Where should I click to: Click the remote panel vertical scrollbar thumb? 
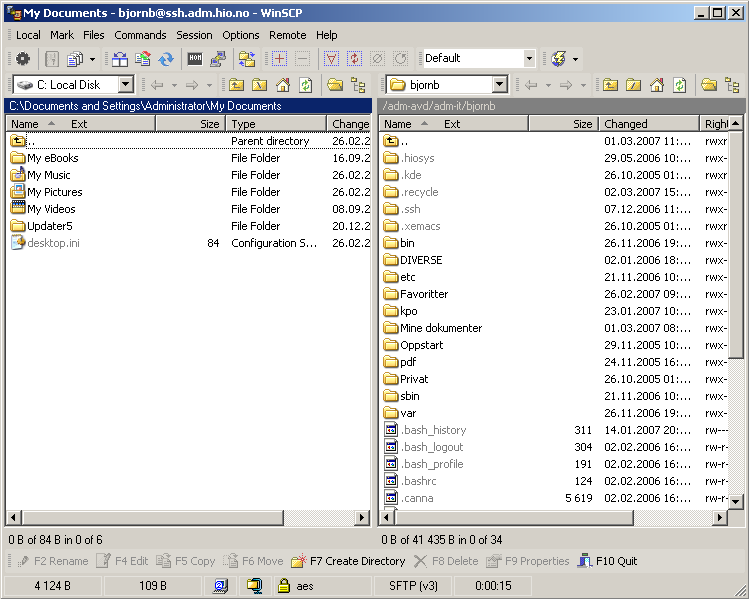click(736, 244)
